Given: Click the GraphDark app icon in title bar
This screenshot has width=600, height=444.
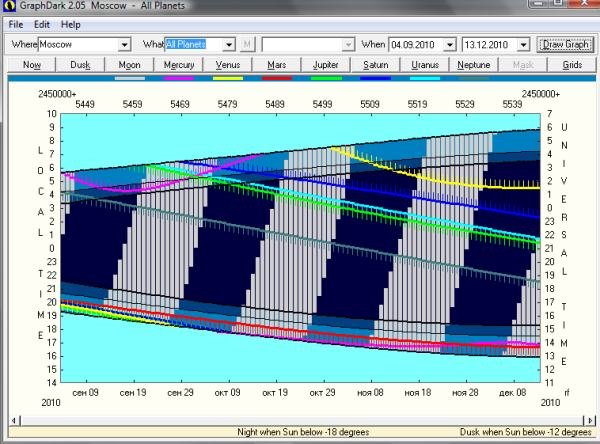Looking at the screenshot, I should tap(8, 5).
